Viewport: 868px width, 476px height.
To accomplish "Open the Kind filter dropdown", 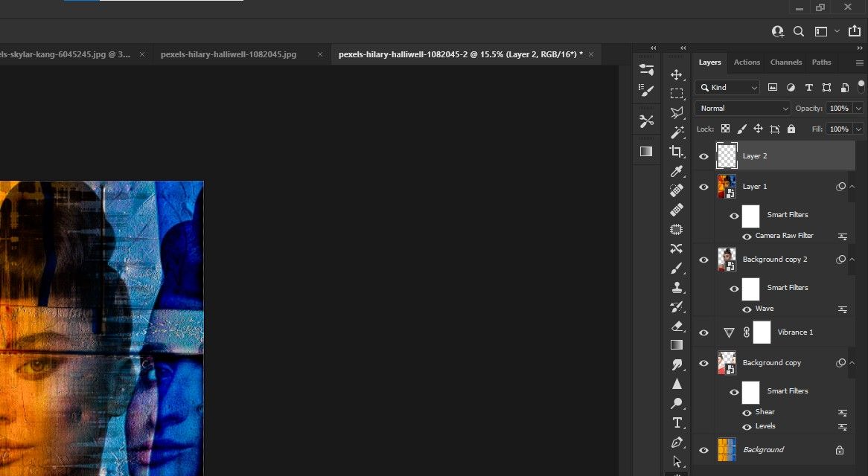I will [x=728, y=87].
